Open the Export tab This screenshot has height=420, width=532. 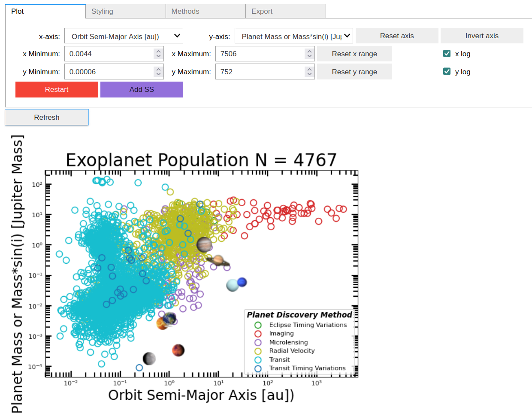[285, 11]
